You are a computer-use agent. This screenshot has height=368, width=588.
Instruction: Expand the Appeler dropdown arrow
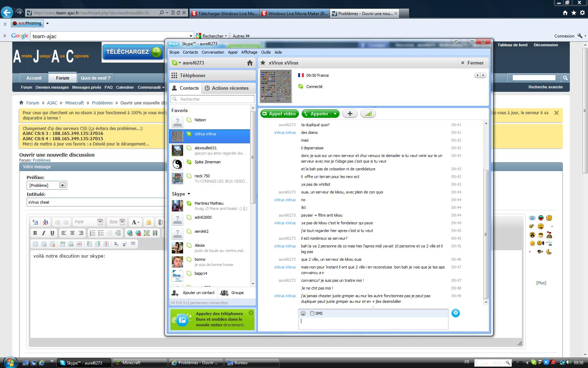click(x=335, y=114)
